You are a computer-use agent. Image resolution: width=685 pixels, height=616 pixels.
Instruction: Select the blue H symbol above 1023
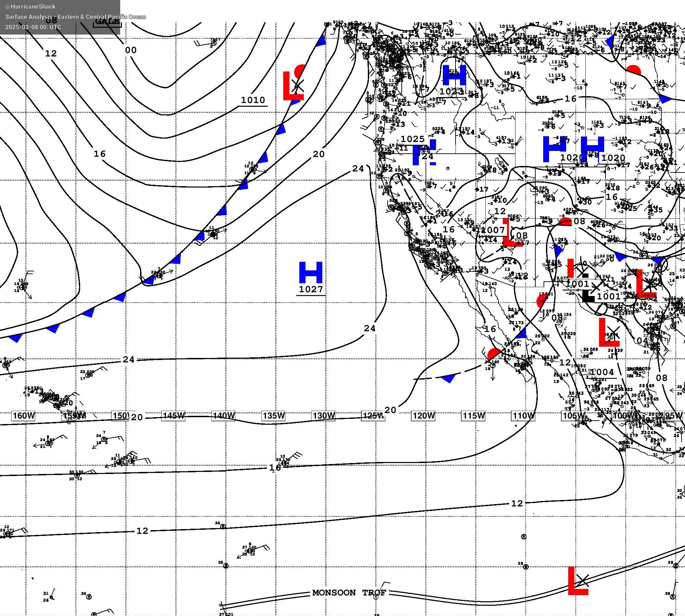click(454, 75)
